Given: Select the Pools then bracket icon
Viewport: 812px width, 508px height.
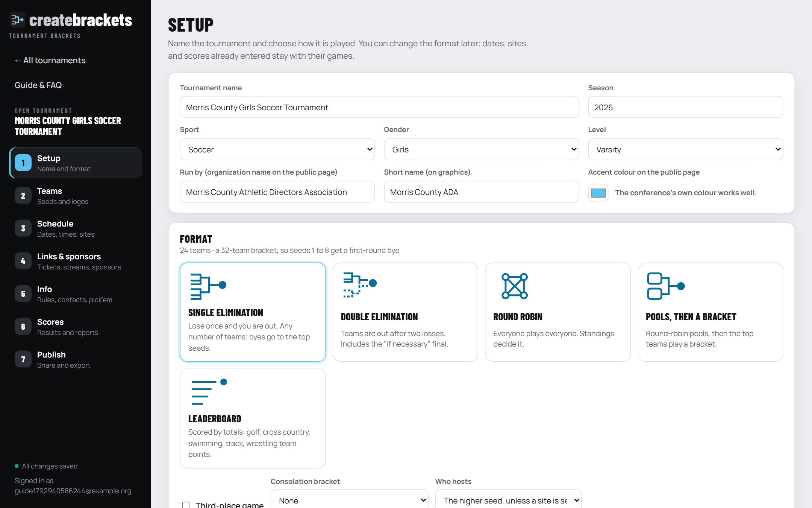Looking at the screenshot, I should tap(665, 286).
